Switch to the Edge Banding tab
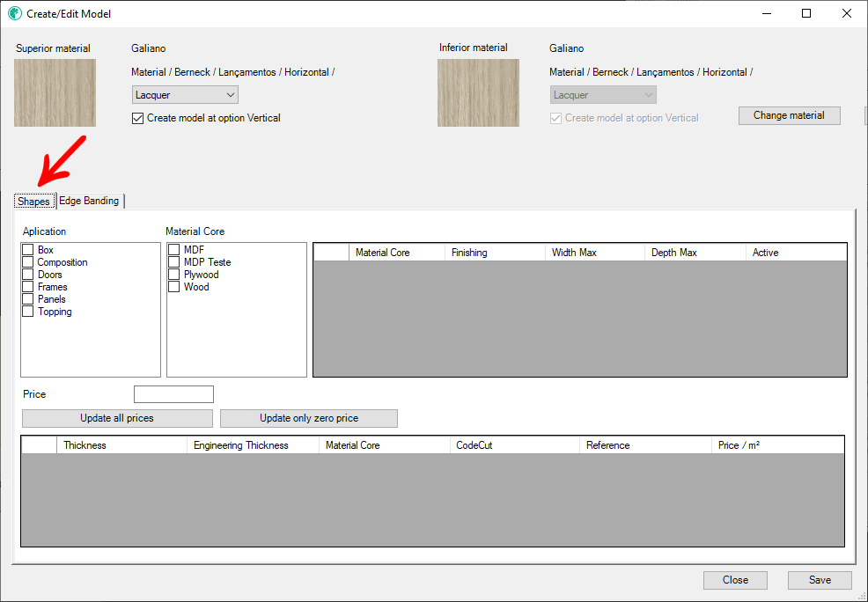Viewport: 868px width, 602px height. click(x=90, y=201)
